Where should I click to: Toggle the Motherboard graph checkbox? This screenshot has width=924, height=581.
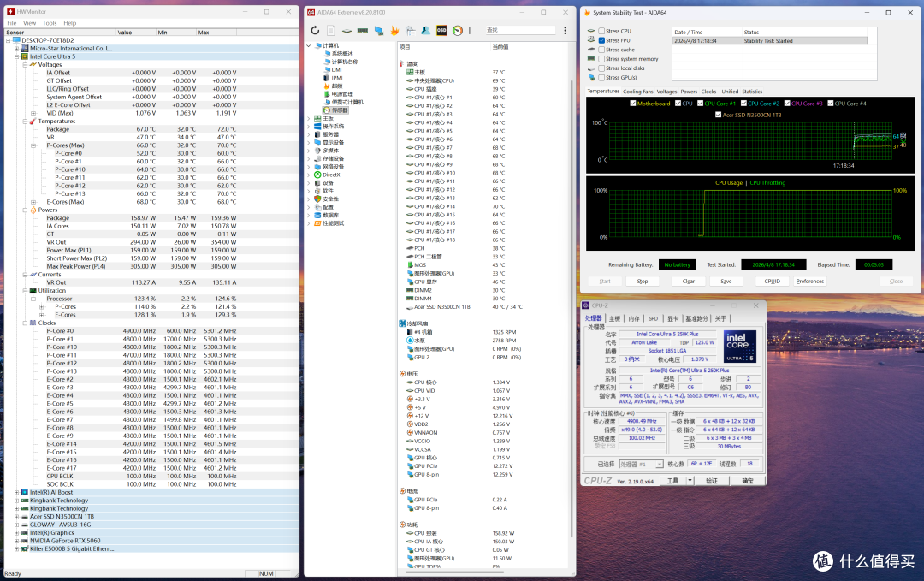tap(633, 104)
